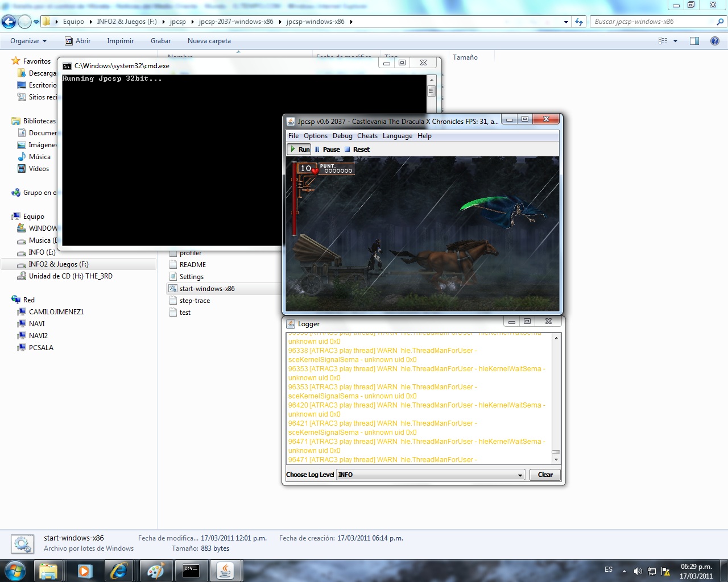Select NAVI2 network computer
The height and width of the screenshot is (582, 728).
(38, 336)
